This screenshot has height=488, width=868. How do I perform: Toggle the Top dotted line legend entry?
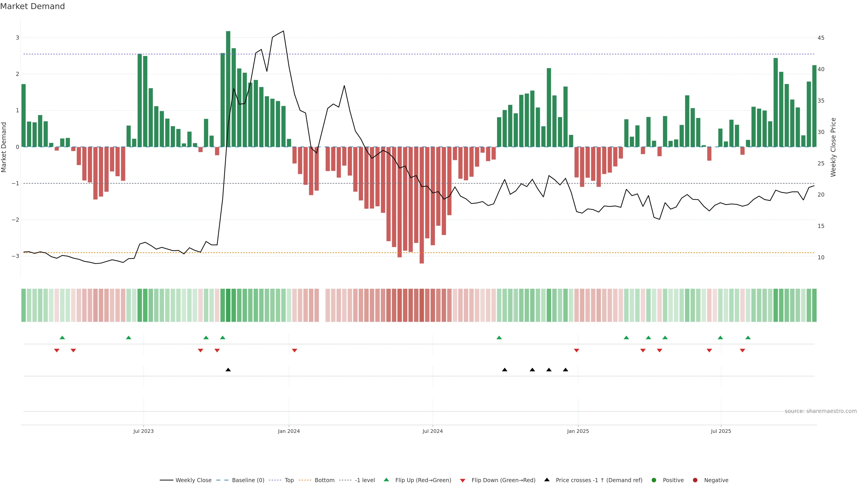(289, 480)
